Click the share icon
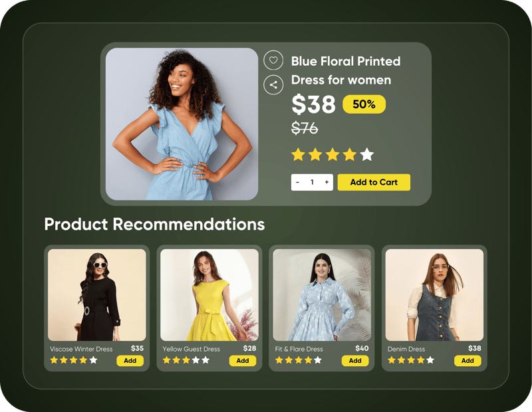Viewport: 532px width, 412px height. click(273, 85)
